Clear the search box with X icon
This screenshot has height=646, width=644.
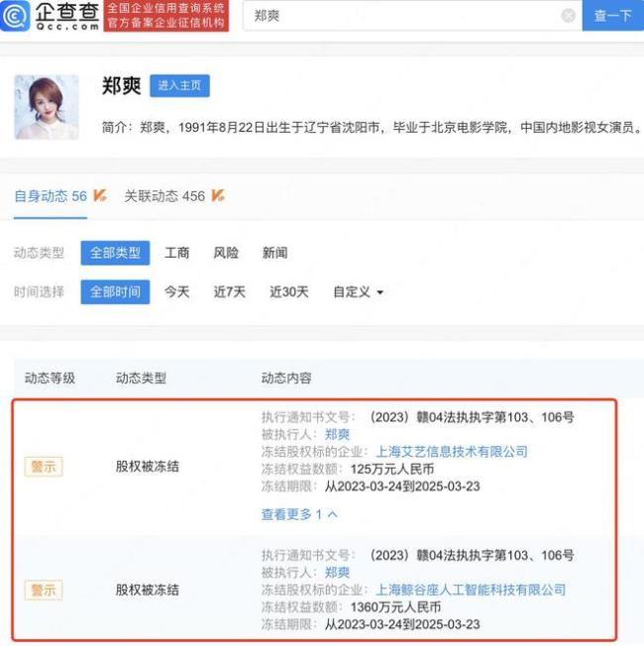568,16
